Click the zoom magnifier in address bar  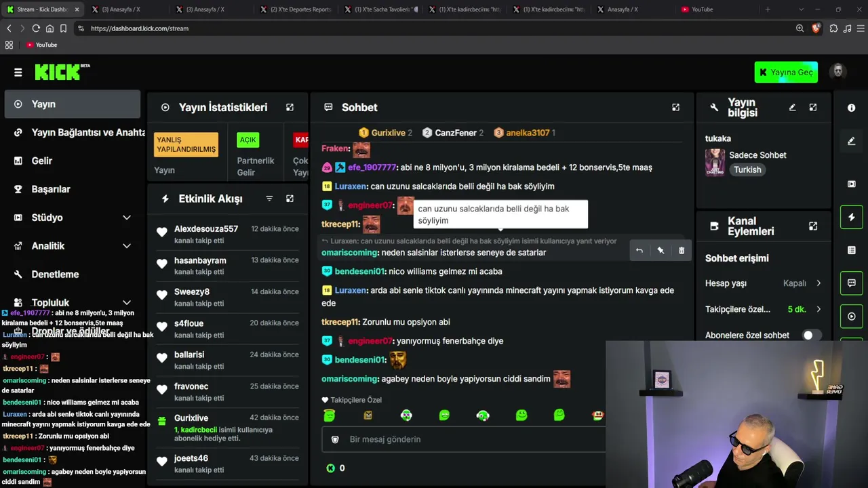point(800,28)
